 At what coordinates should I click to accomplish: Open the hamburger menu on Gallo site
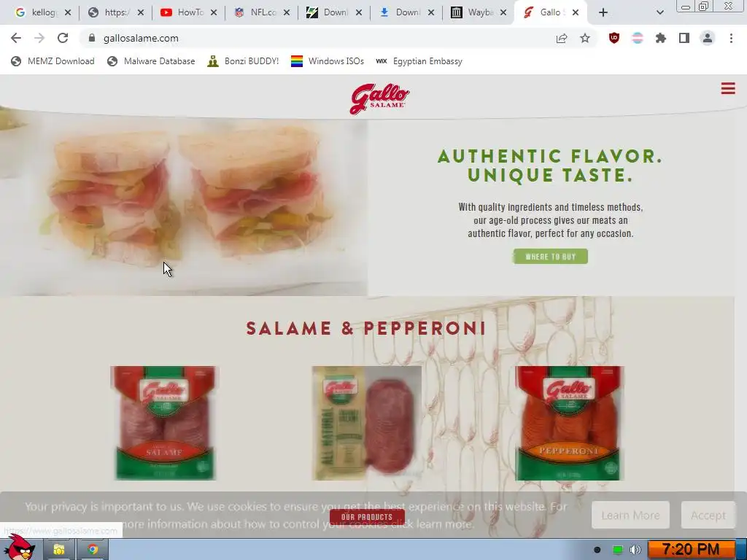727,88
